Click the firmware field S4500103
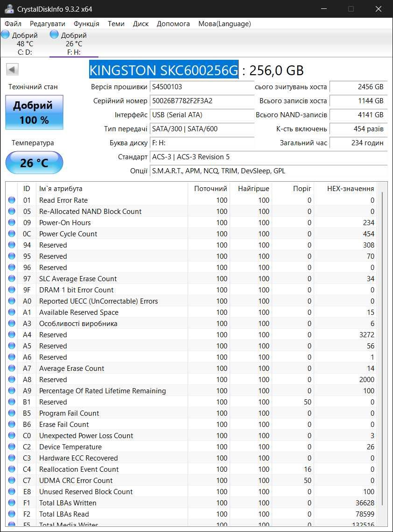 [202, 87]
